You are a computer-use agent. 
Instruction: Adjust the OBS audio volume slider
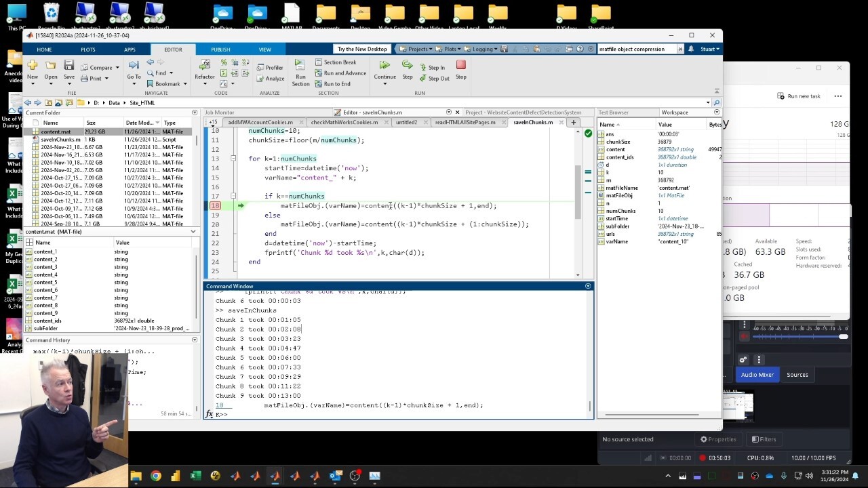[843, 336]
